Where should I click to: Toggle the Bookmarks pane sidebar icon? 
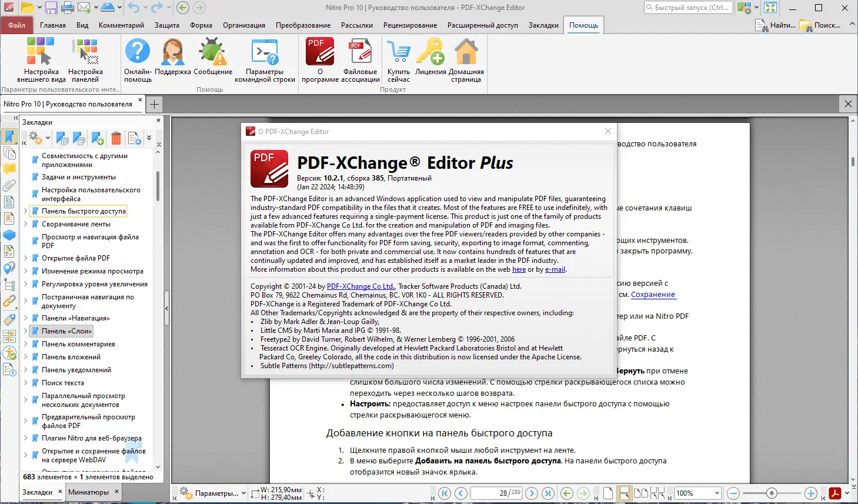coord(9,136)
